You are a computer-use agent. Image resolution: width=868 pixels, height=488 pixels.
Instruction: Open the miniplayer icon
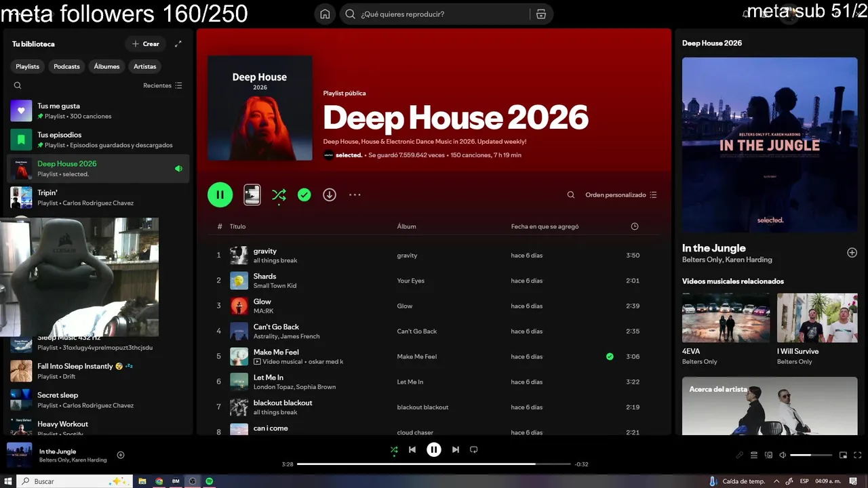843,455
